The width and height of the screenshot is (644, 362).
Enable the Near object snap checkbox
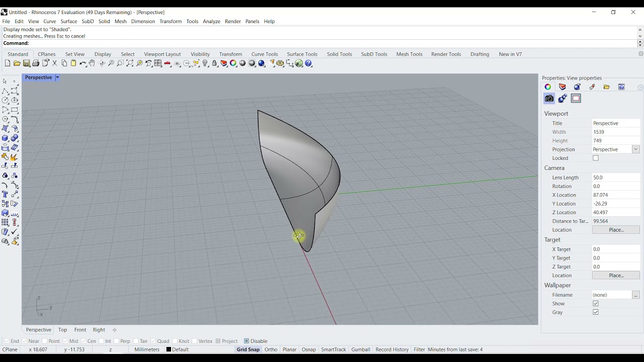pyautogui.click(x=25, y=341)
